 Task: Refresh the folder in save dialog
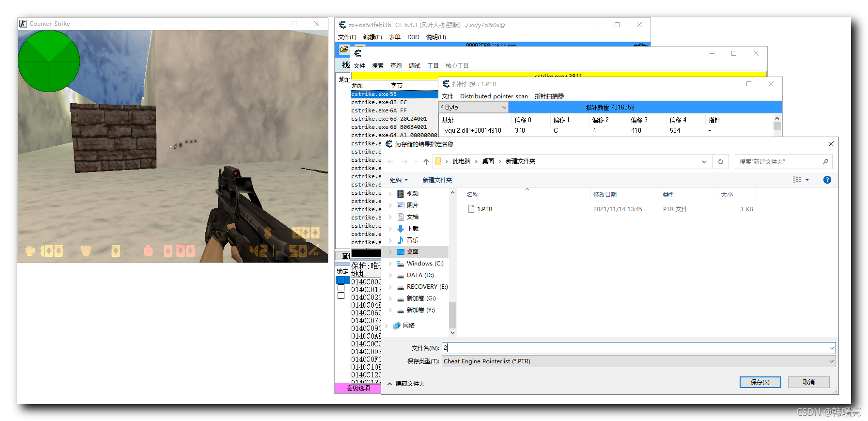coord(721,162)
